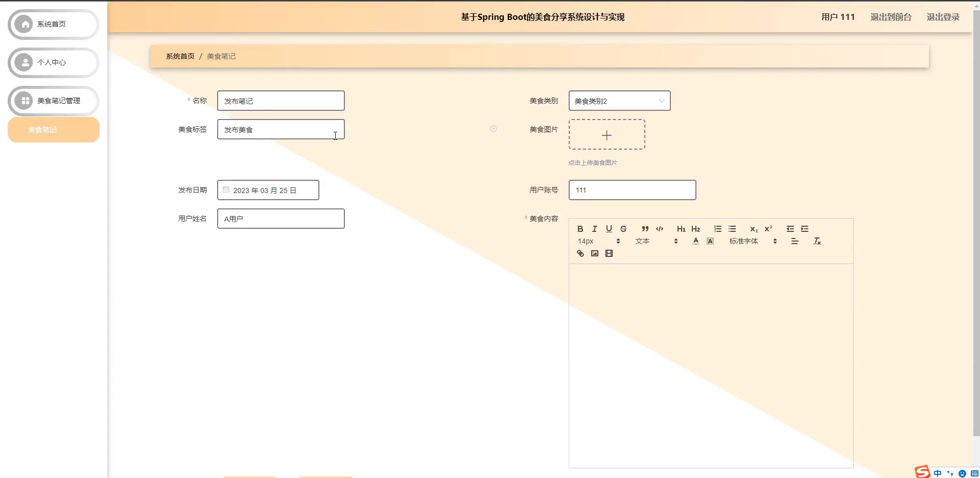Open 个人中心 from the sidebar
Image resolution: width=980 pixels, height=478 pixels.
53,62
